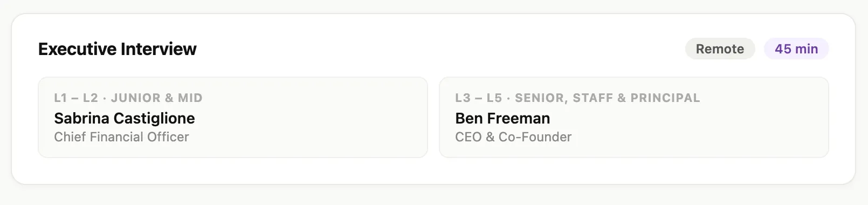Click the word Executive in the heading
The width and height of the screenshot is (868, 205).
pos(78,49)
